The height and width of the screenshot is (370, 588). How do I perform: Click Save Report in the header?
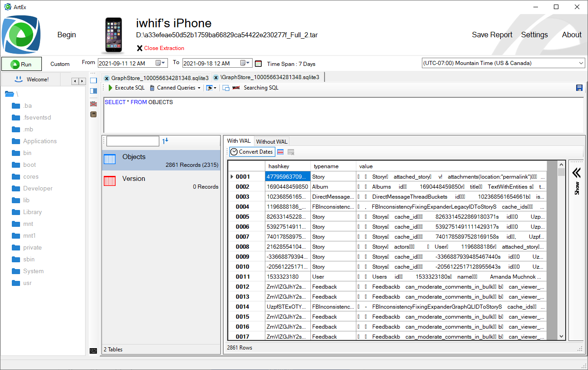(492, 35)
